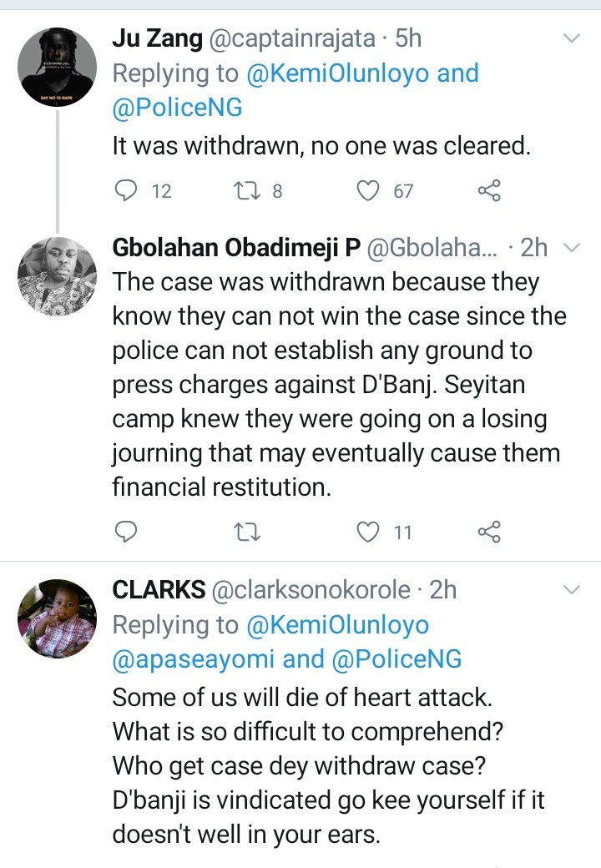Reply to Ju Zang's tweet

coord(125,191)
